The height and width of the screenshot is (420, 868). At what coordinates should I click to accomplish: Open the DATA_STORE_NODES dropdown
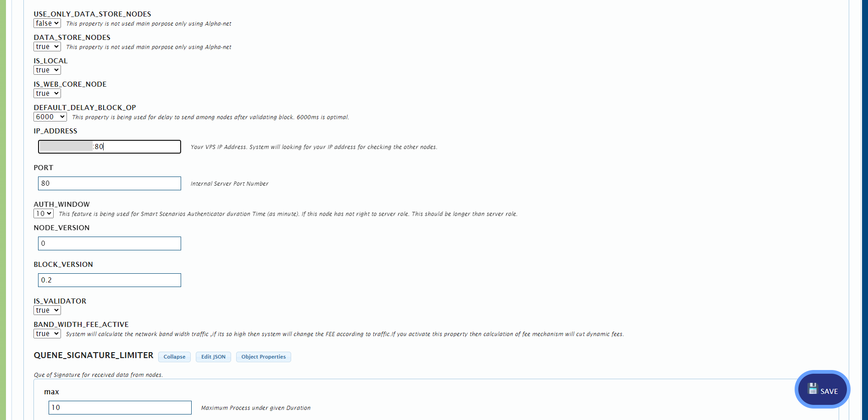click(47, 47)
